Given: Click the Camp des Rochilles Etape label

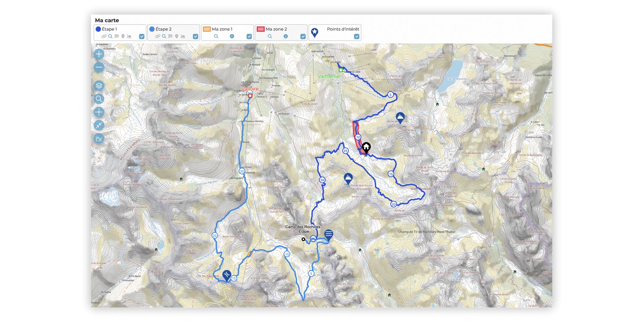Looking at the screenshot, I should 303,229.
